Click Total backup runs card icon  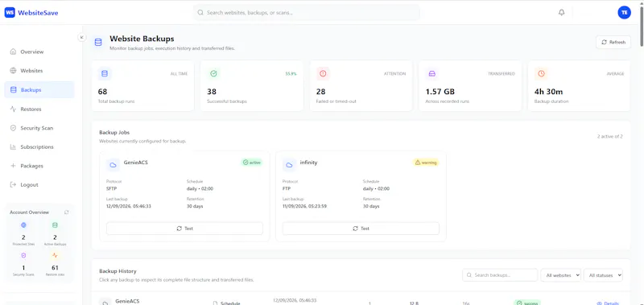pyautogui.click(x=105, y=73)
